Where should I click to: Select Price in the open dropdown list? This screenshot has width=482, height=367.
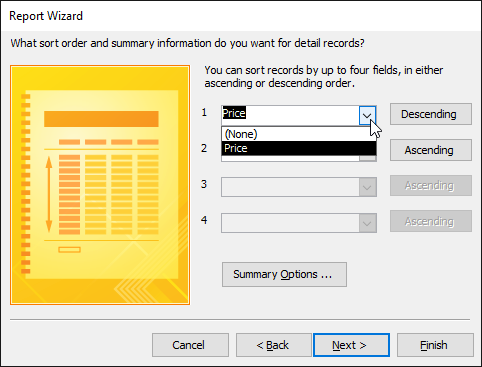pyautogui.click(x=299, y=148)
